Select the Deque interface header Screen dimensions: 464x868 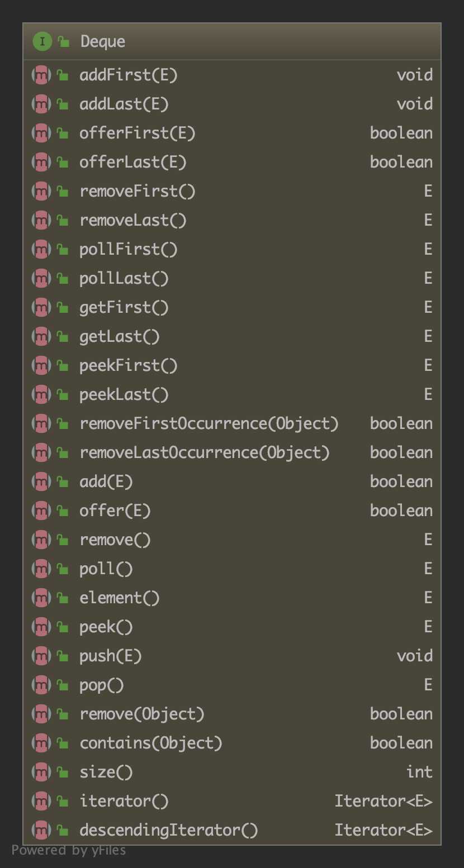(103, 41)
